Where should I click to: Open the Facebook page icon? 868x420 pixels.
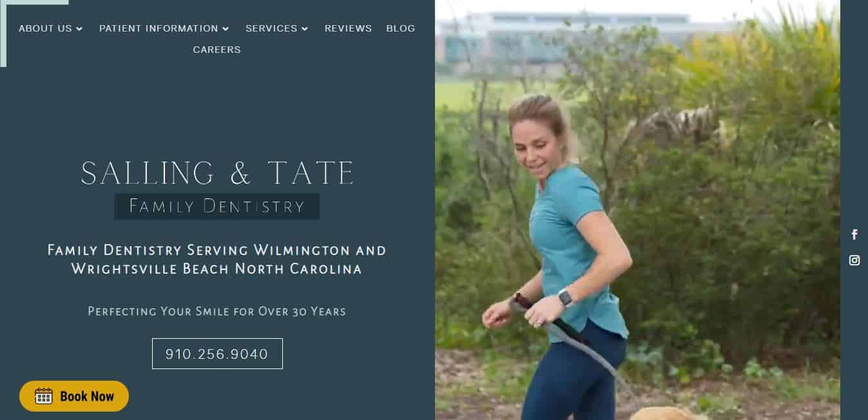point(854,234)
